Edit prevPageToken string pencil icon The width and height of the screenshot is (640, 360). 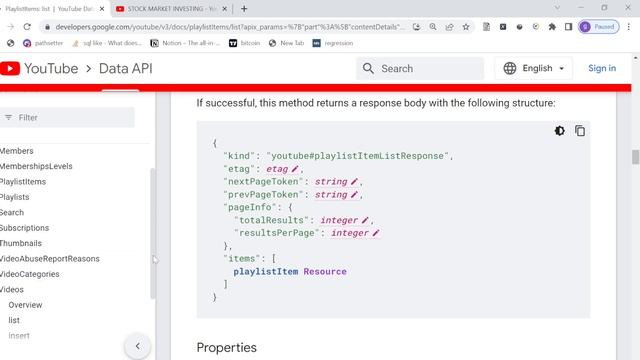pos(354,194)
